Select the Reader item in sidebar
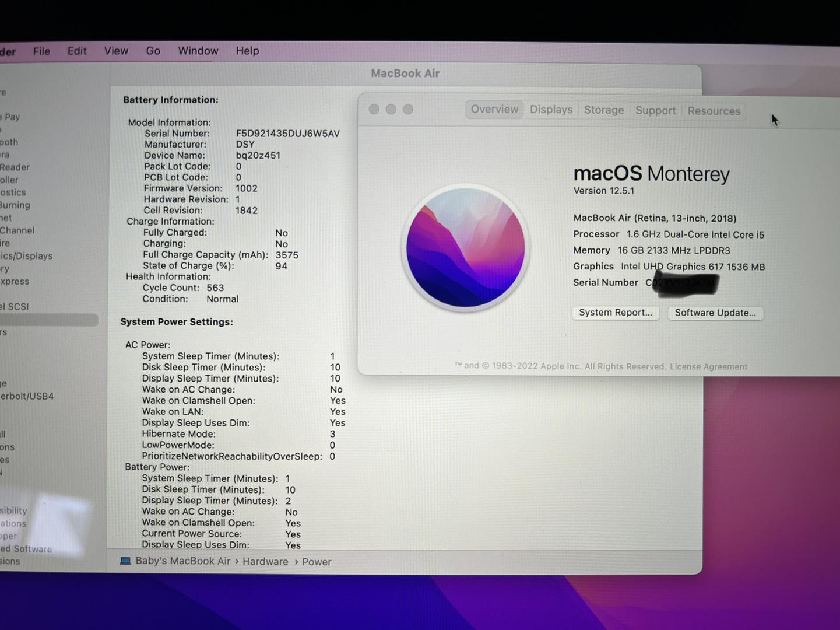The height and width of the screenshot is (630, 840). click(15, 167)
